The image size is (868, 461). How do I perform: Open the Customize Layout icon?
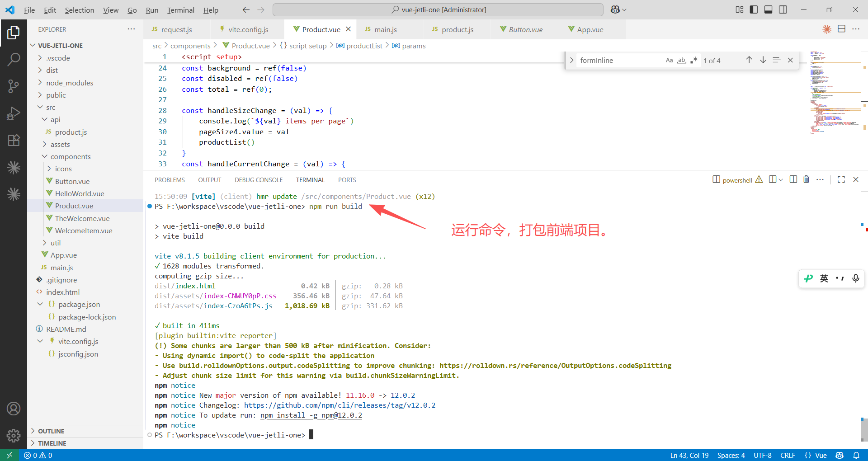tap(740, 9)
